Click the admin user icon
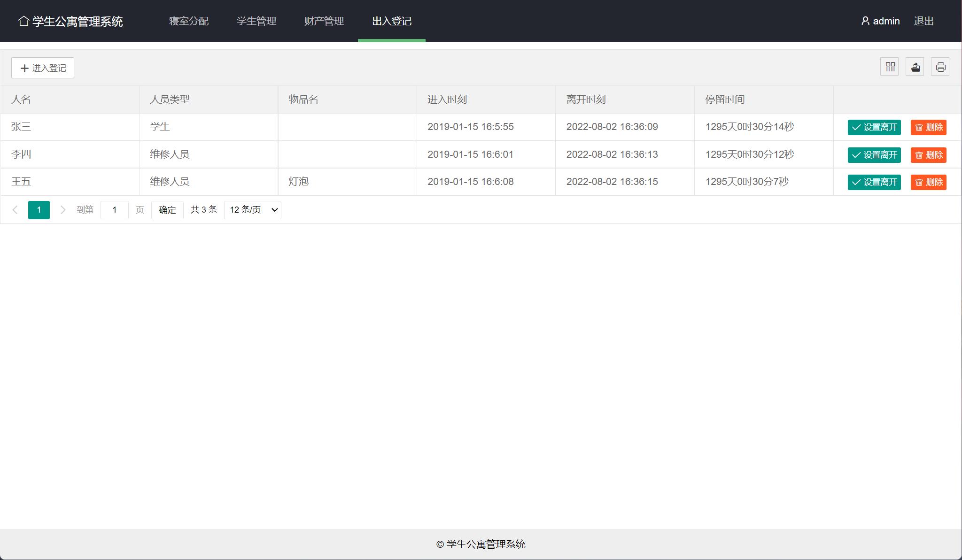 [865, 21]
